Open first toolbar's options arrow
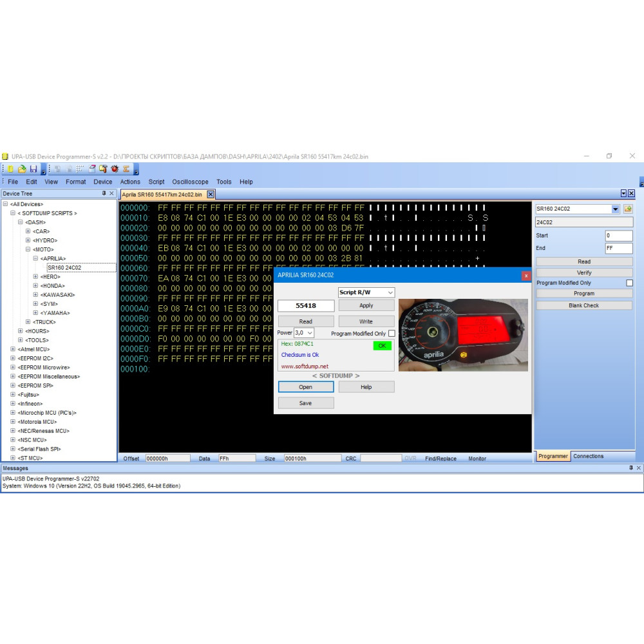Image resolution: width=644 pixels, height=644 pixels. [43, 169]
